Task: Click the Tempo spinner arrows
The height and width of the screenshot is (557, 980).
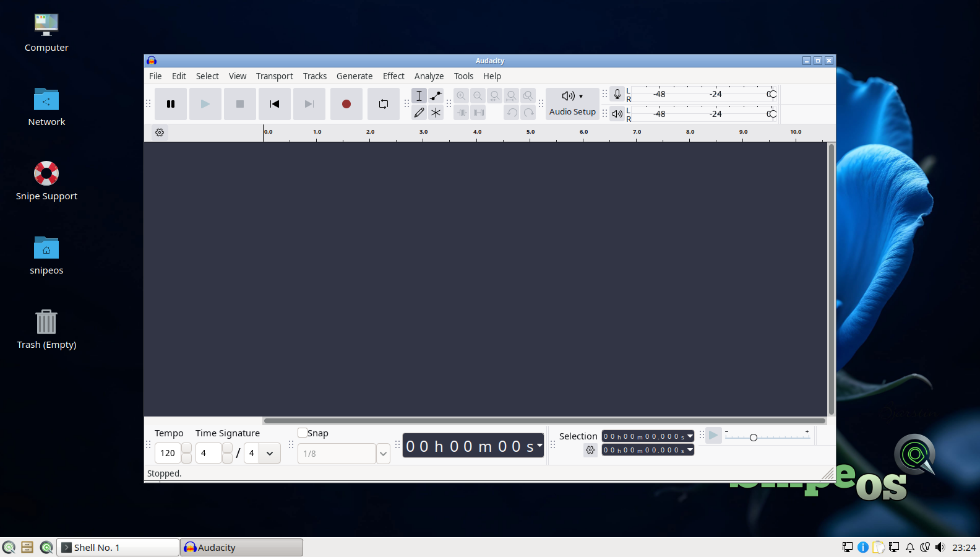Action: (x=186, y=453)
